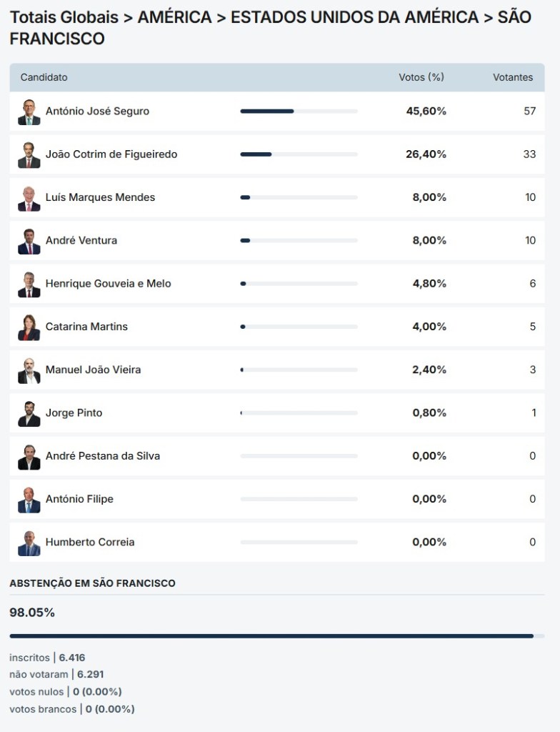
Task: Click Henrique Gouveia e Melo's portrait
Action: point(29,284)
